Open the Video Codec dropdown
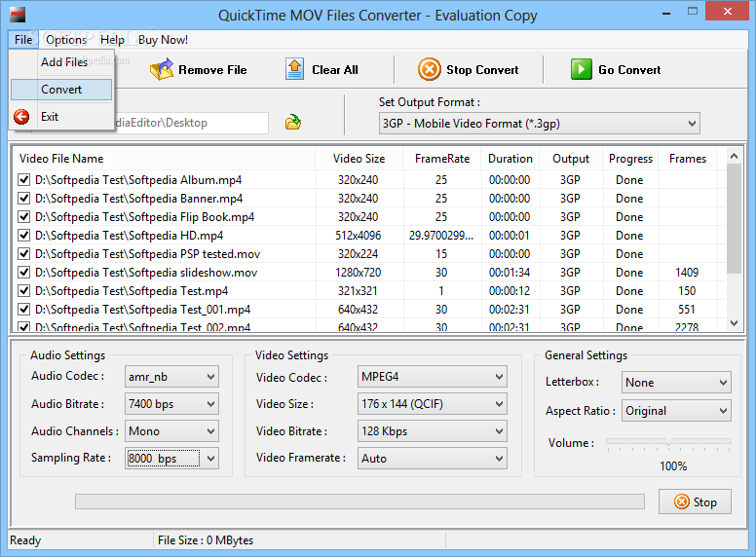 (432, 376)
